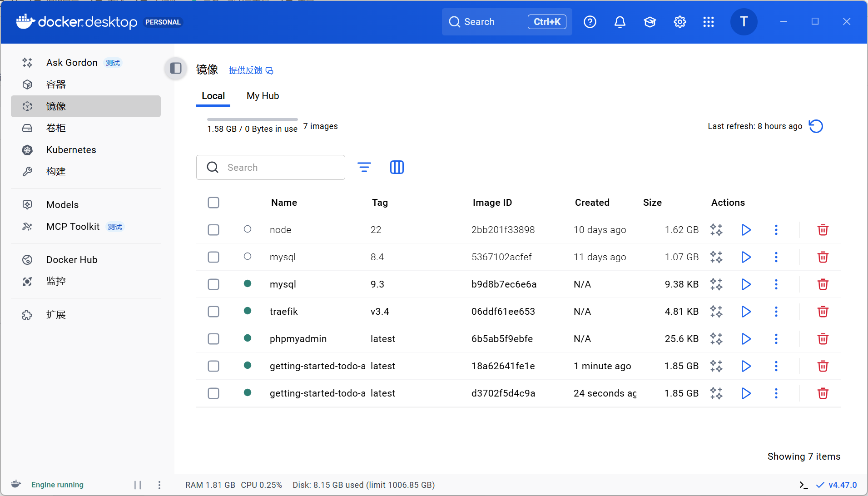Screen dimensions: 868x496
Task: Click the v4.47.0 version indicator
Action: click(x=837, y=485)
